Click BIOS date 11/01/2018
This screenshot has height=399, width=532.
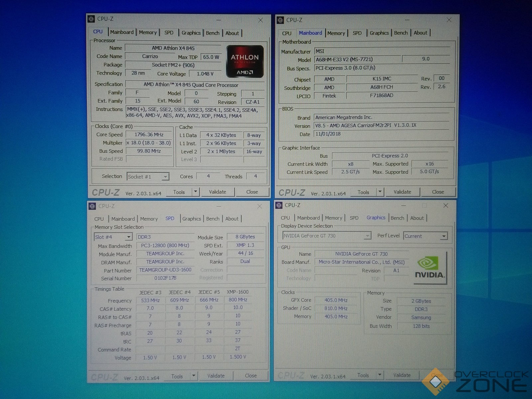(x=382, y=134)
